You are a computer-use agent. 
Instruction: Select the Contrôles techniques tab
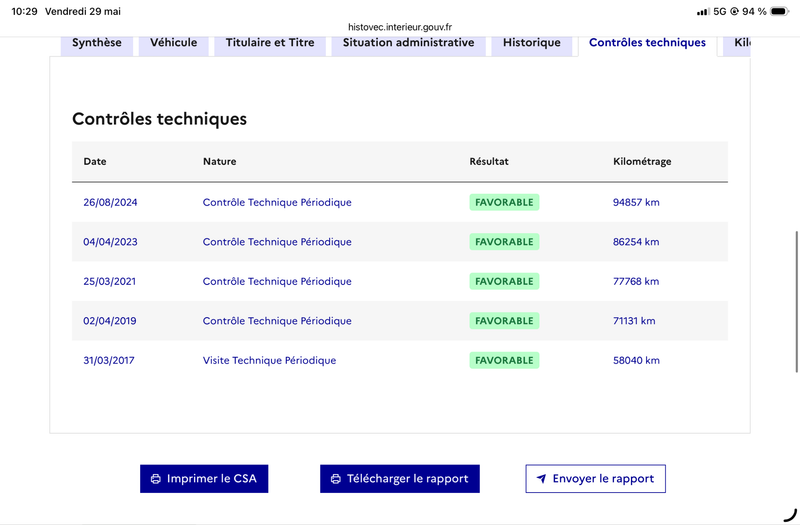click(x=647, y=43)
